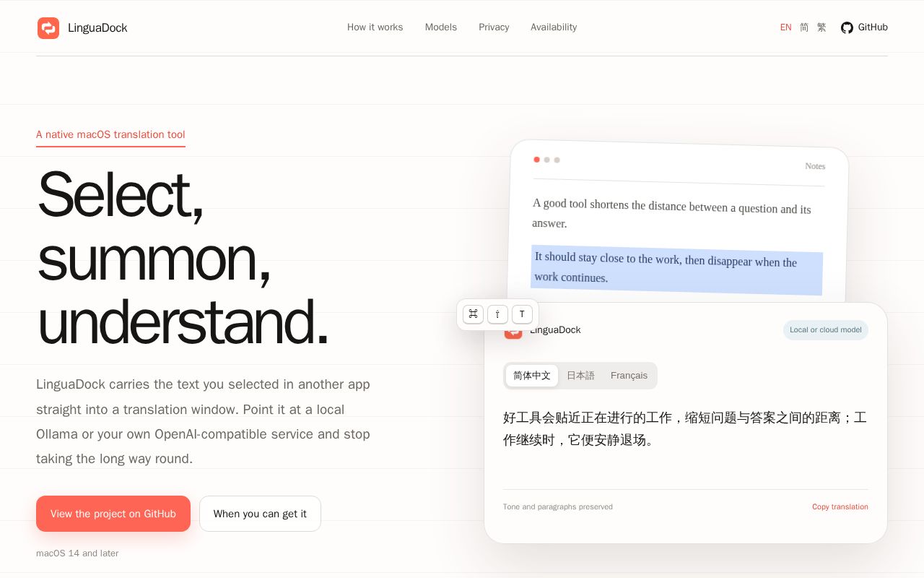Open the GitHub link in header

[x=864, y=27]
